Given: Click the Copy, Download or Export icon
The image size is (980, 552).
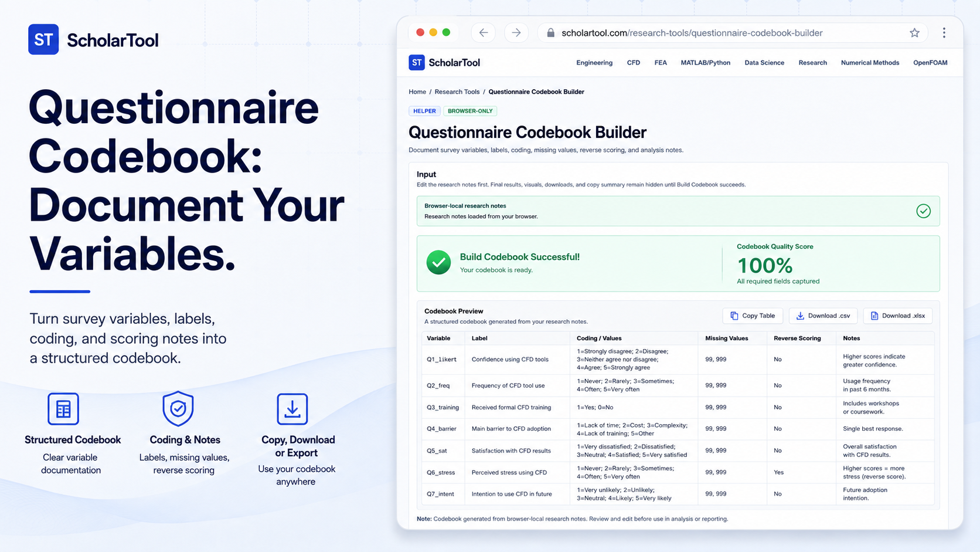Looking at the screenshot, I should tap(292, 409).
